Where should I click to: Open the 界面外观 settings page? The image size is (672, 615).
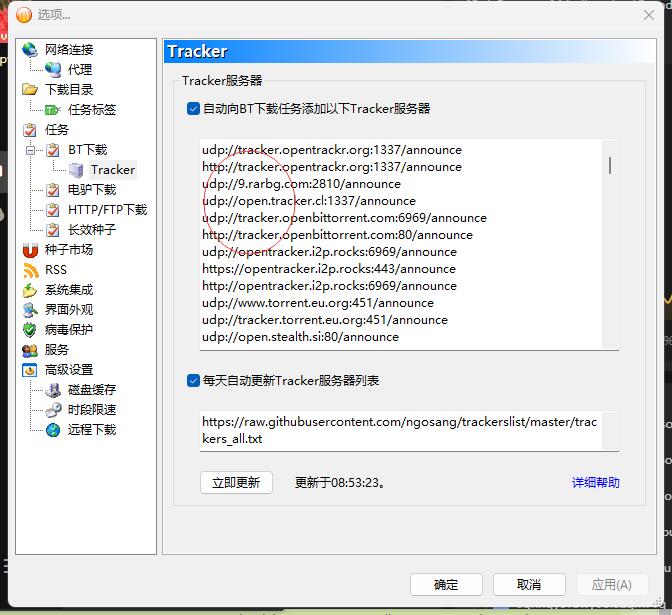[x=68, y=309]
